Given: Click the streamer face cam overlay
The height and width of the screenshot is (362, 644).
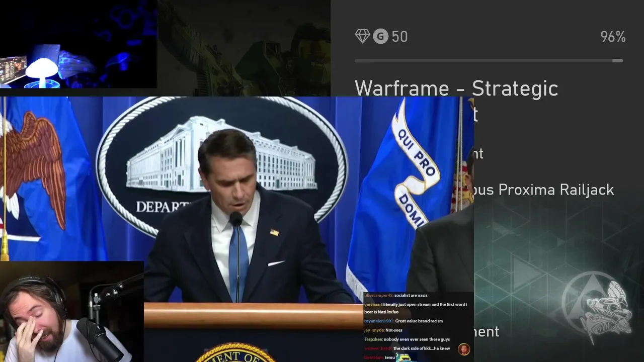Looking at the screenshot, I should 71,312.
